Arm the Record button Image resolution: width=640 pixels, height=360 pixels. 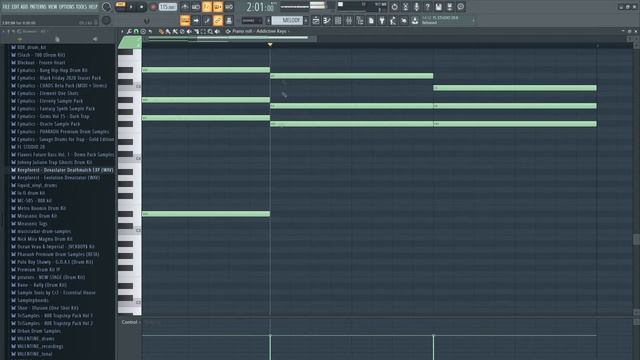153,7
